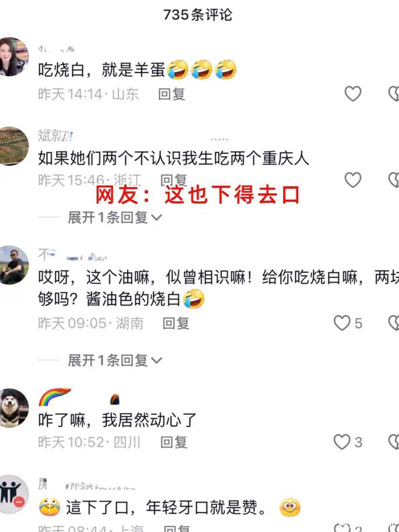Expand 1 reply under the Zhejiang comment
The image size is (399, 532).
115,218
